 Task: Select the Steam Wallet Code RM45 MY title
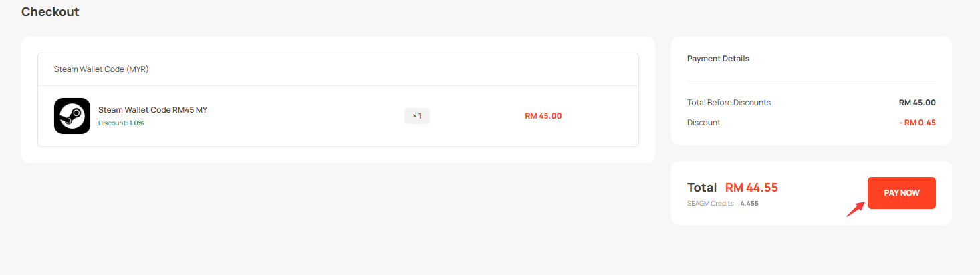click(152, 110)
